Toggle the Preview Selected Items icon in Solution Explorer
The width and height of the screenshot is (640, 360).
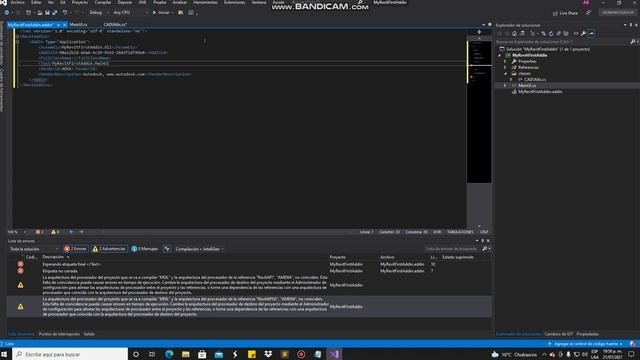click(591, 33)
